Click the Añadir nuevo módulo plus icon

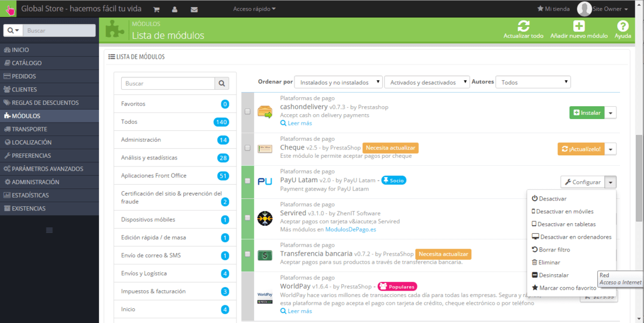[578, 26]
